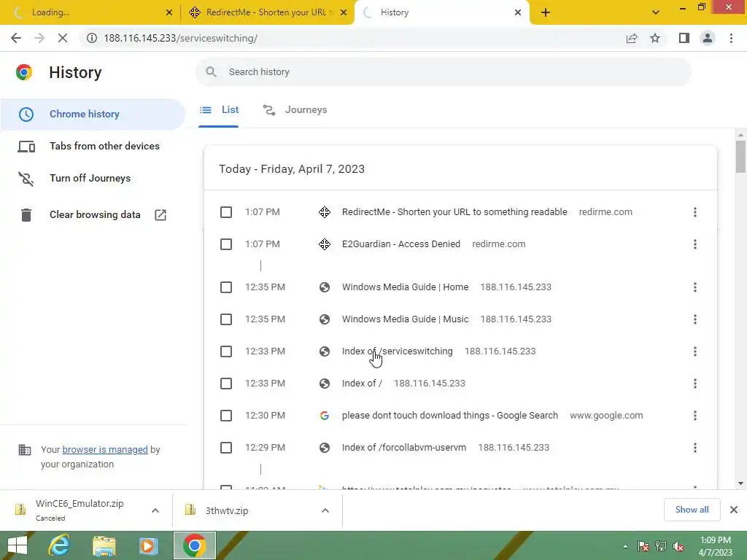The width and height of the screenshot is (747, 560).
Task: Go back using the browser back arrow
Action: 16,38
